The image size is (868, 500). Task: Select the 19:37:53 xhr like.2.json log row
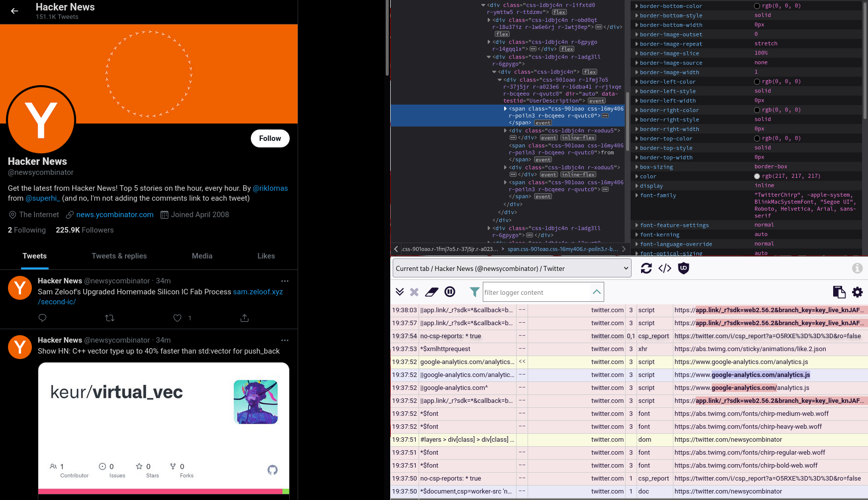point(629,349)
